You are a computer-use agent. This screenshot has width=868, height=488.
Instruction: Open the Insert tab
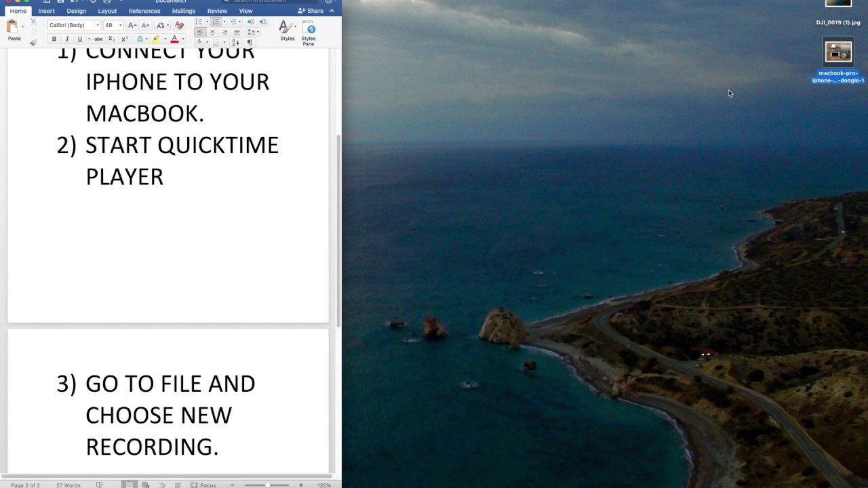coord(46,11)
